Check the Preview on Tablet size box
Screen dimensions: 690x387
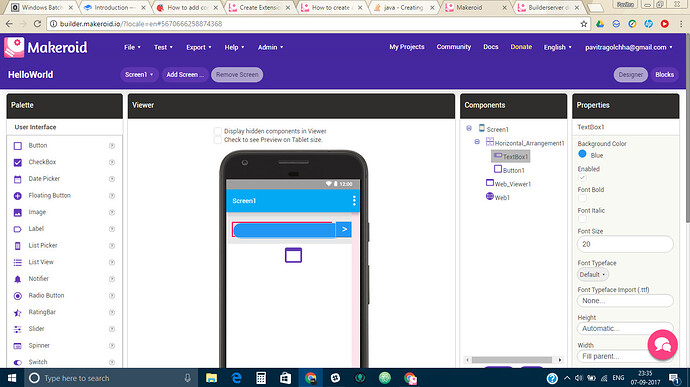point(217,140)
